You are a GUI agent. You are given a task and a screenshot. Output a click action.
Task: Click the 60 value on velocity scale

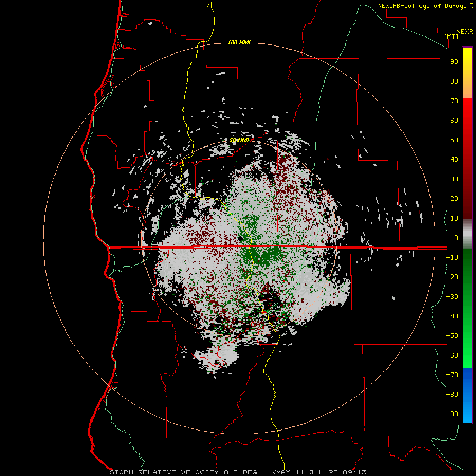coord(454,121)
